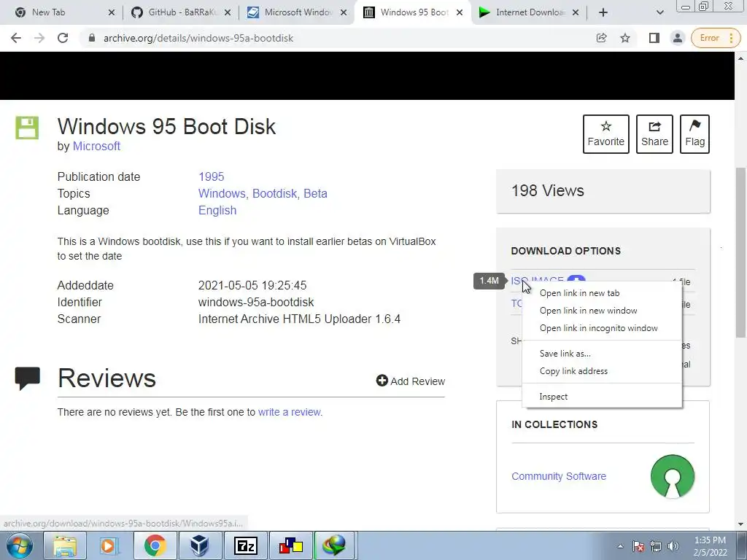Choose Copy link address
Screen dimensions: 747x560
tap(602, 371)
